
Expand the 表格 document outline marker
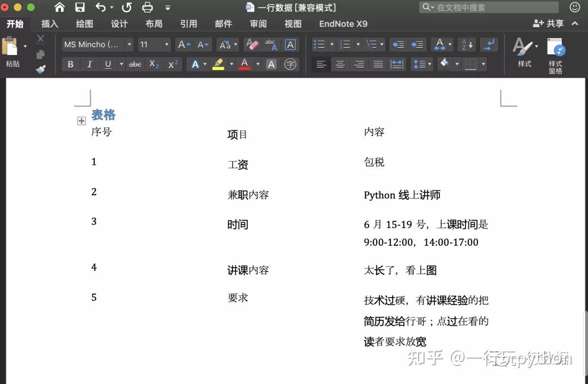pos(81,121)
